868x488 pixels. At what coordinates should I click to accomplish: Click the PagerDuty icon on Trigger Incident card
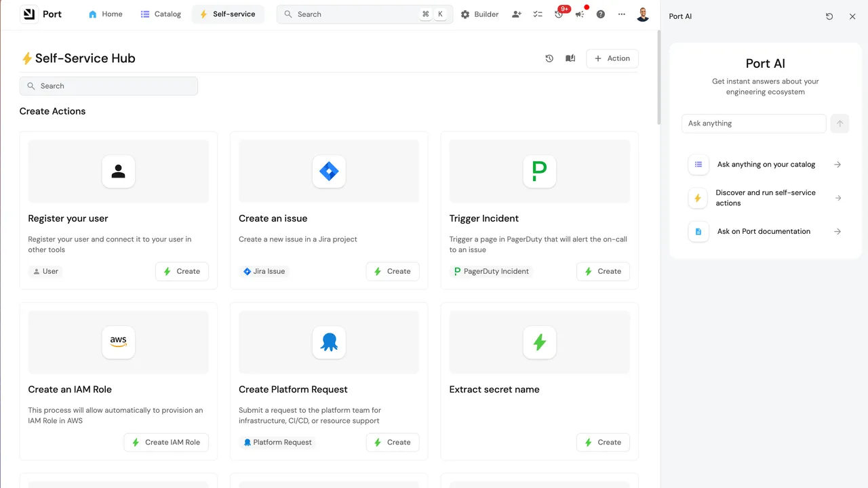pos(540,171)
